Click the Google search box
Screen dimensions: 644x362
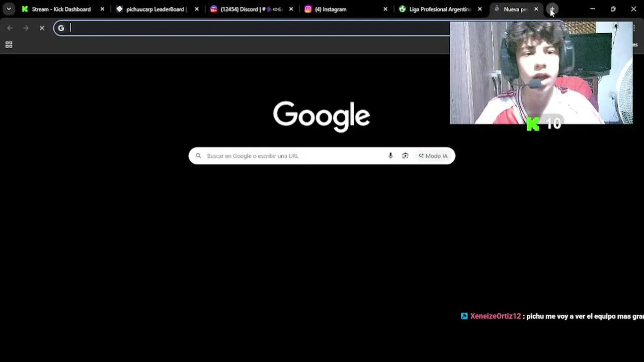[x=321, y=156]
